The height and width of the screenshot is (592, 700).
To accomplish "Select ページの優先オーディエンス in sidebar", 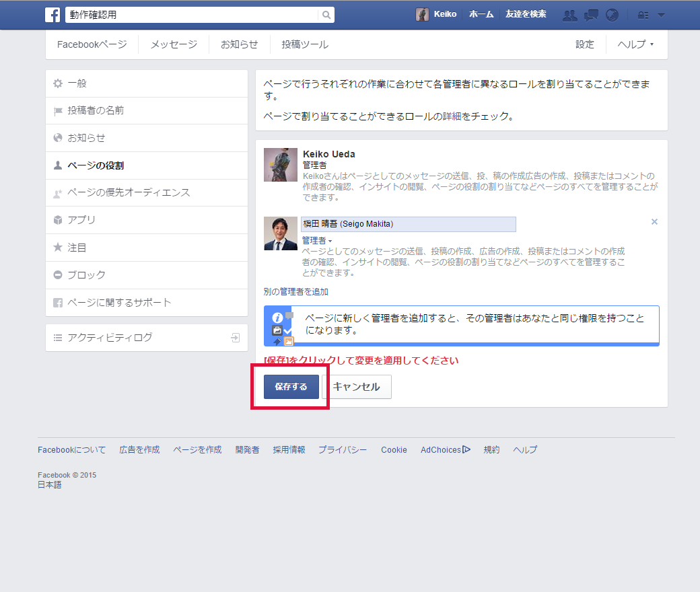I will pos(147,192).
